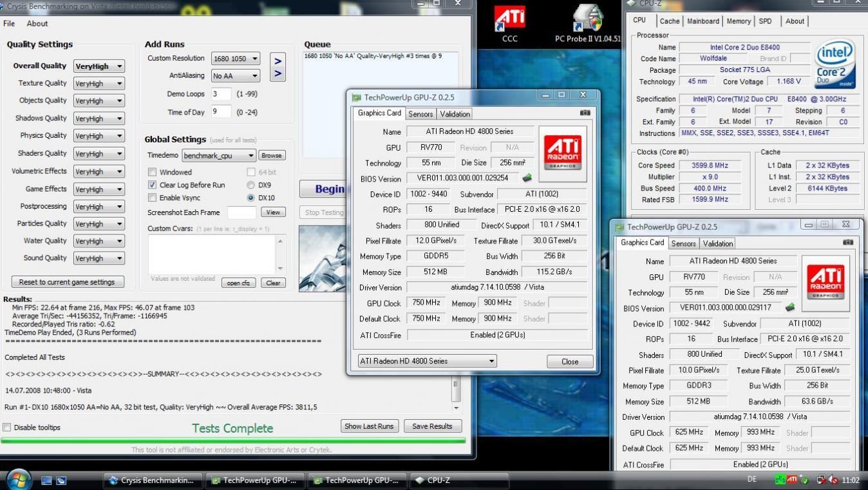Switch to Mainboard tab in CPU-Z

pos(703,21)
